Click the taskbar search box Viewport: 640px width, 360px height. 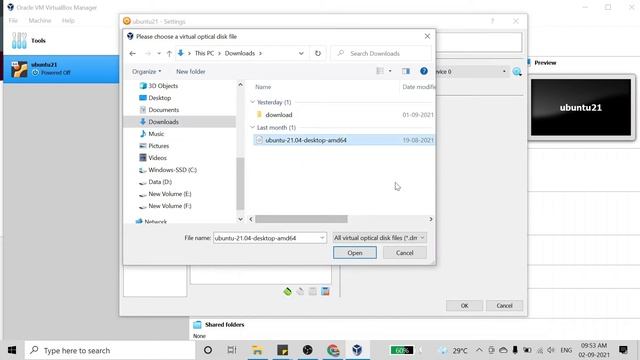point(110,350)
